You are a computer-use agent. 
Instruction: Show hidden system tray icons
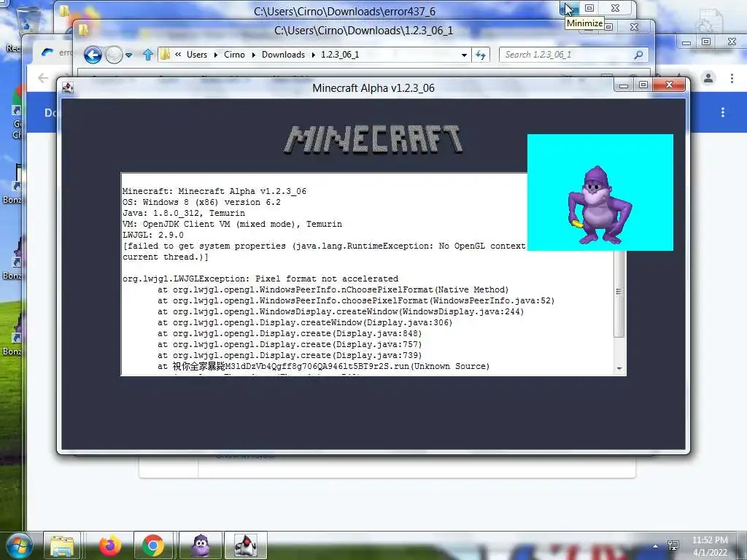656,546
